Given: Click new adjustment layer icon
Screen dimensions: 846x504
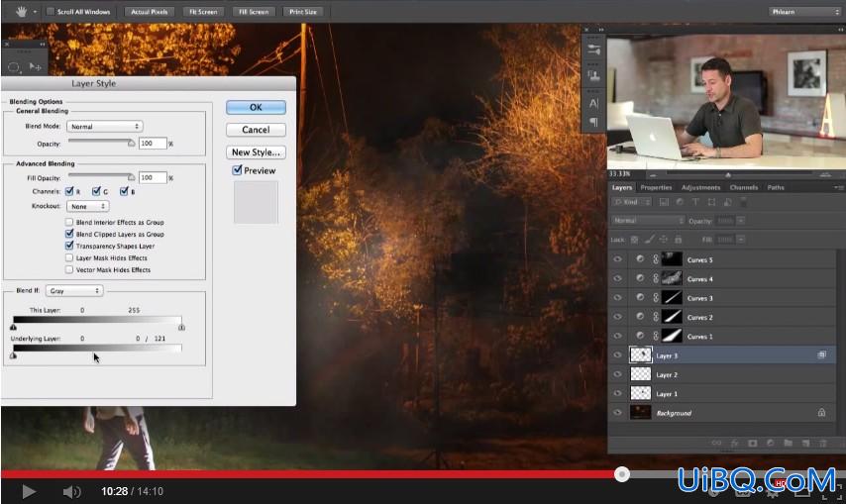Looking at the screenshot, I should 771,443.
